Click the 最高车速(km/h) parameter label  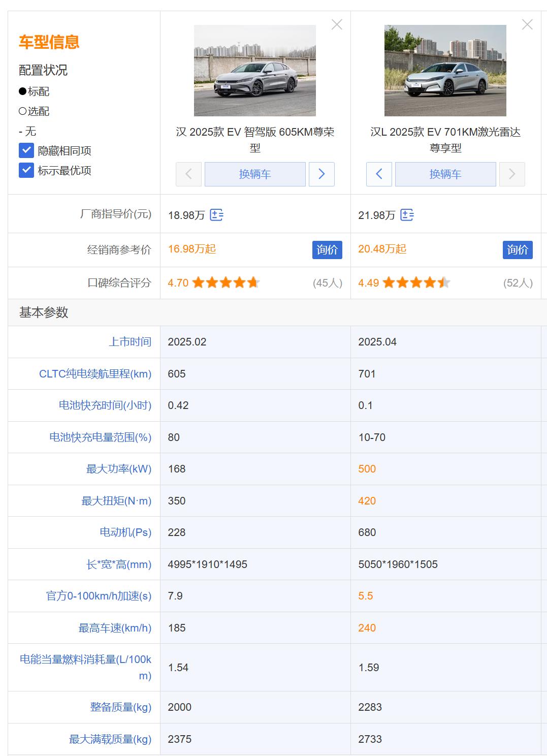tap(115, 628)
